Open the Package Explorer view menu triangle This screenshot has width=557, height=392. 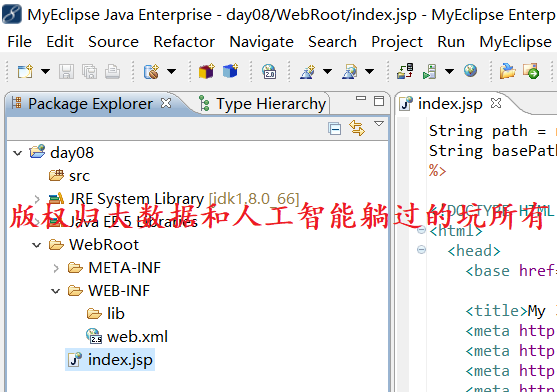coord(379,124)
